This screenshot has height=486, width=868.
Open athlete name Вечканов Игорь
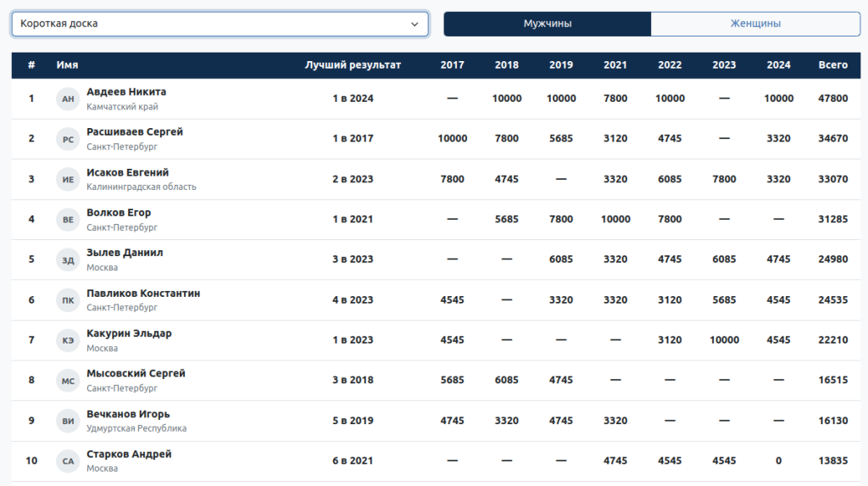pyautogui.click(x=128, y=414)
